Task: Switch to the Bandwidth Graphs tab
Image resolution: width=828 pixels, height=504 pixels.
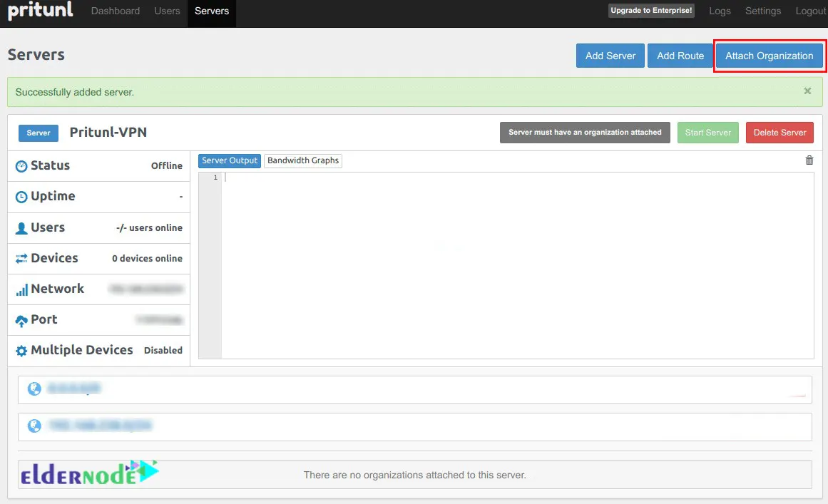Action: [x=302, y=160]
